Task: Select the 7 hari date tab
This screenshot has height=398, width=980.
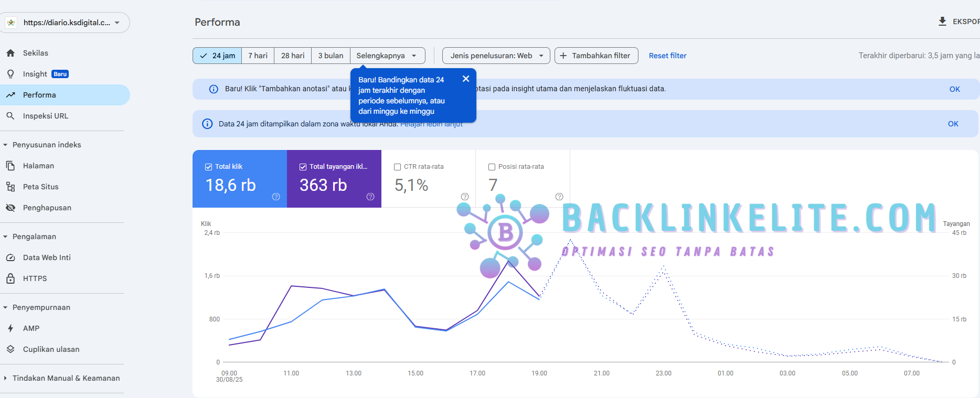Action: (258, 56)
